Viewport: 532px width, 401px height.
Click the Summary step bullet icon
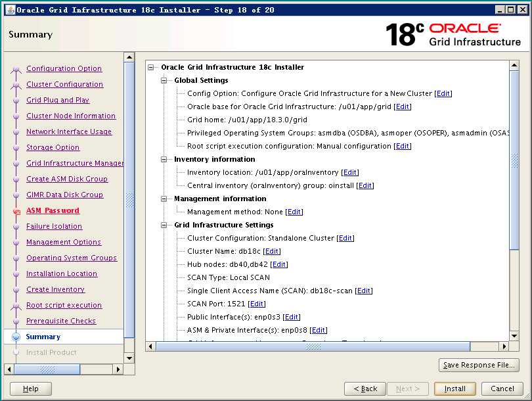(x=16, y=337)
